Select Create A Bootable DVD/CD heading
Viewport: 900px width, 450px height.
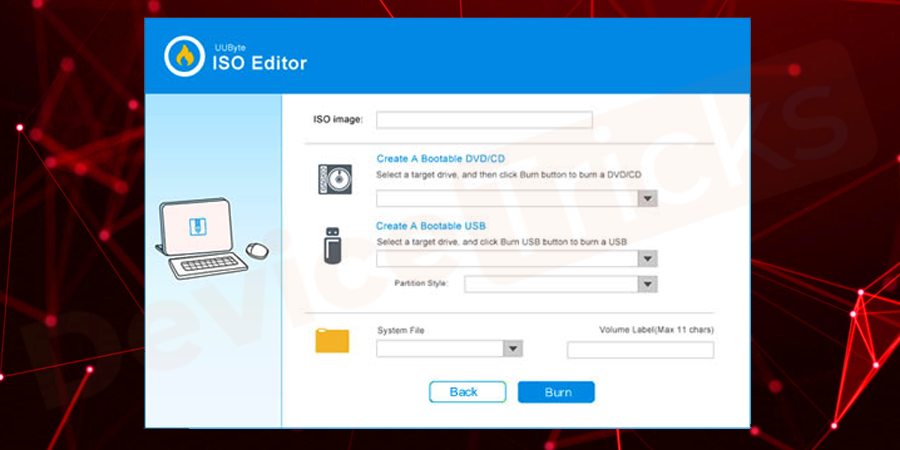pos(441,158)
